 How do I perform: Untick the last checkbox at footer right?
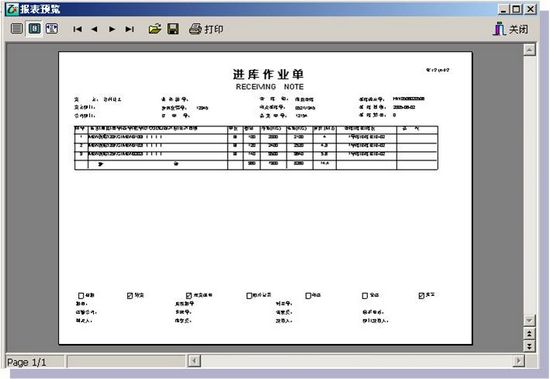point(421,295)
